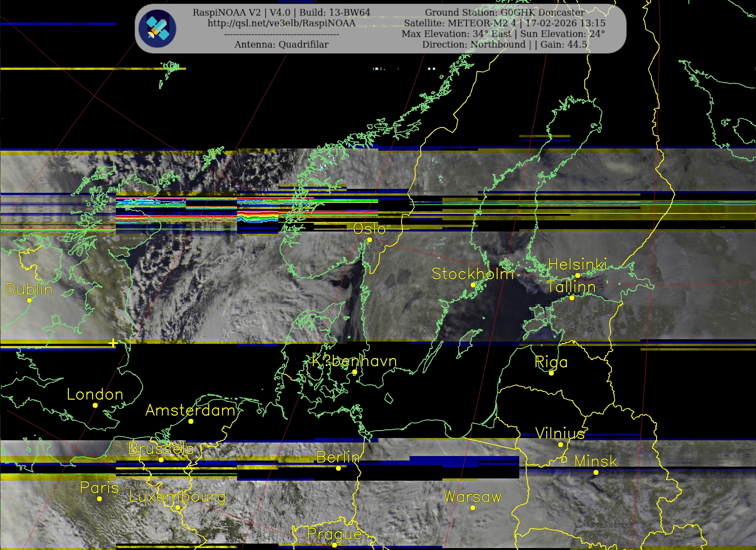Click the Minsk city marker dot

click(x=596, y=472)
